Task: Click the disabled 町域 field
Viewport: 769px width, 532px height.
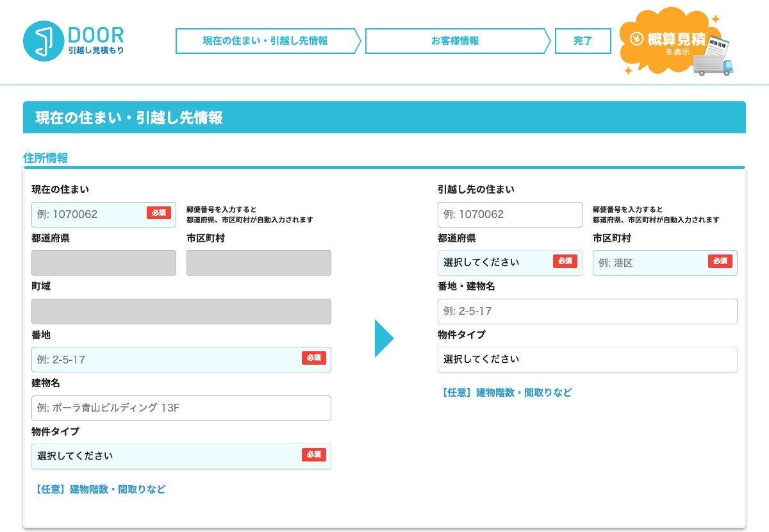Action: click(x=181, y=312)
